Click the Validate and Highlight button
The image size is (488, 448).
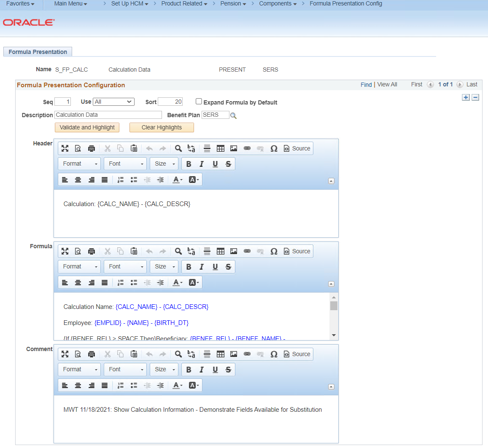[x=86, y=127]
